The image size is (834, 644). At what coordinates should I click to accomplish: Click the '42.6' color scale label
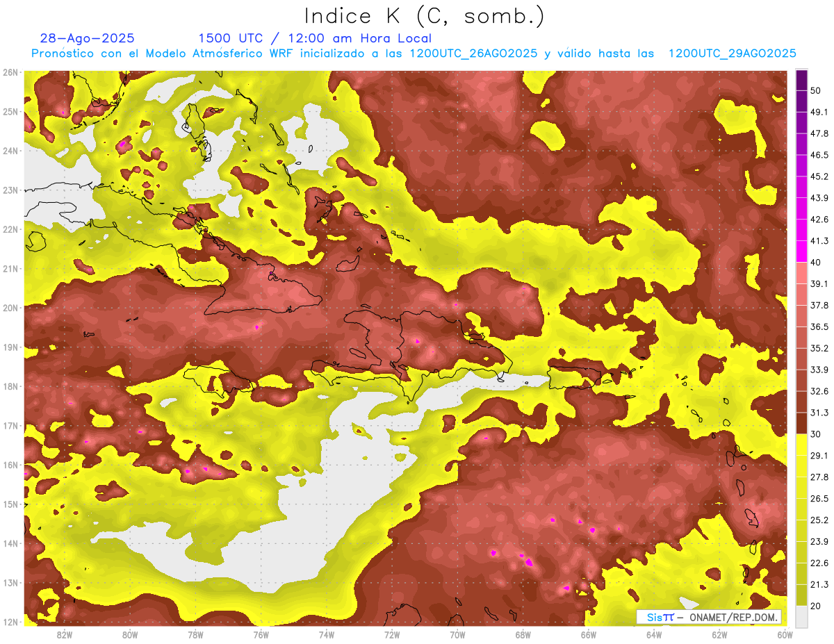point(819,220)
